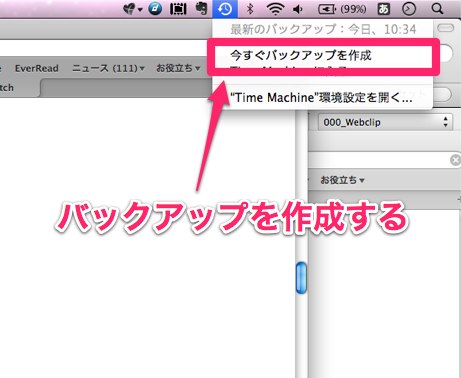Viewport: 461px width, 378px height.
Task: Click the toolbar toggle pill button at window corner
Action: (x=445, y=28)
